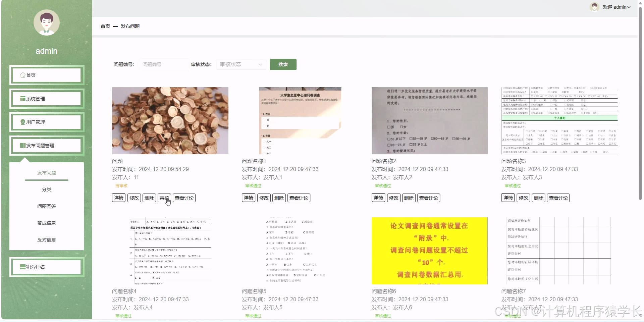Select the 首页 home icon in the sidebar

point(22,75)
